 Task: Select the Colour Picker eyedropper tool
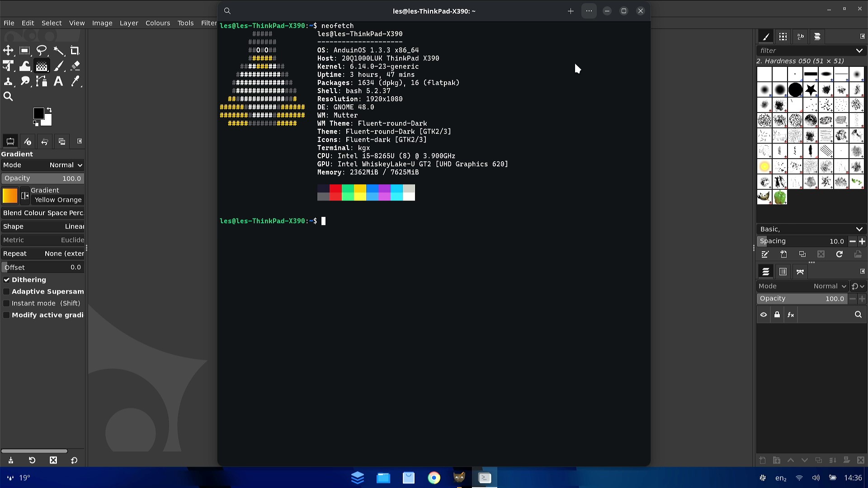tap(75, 81)
